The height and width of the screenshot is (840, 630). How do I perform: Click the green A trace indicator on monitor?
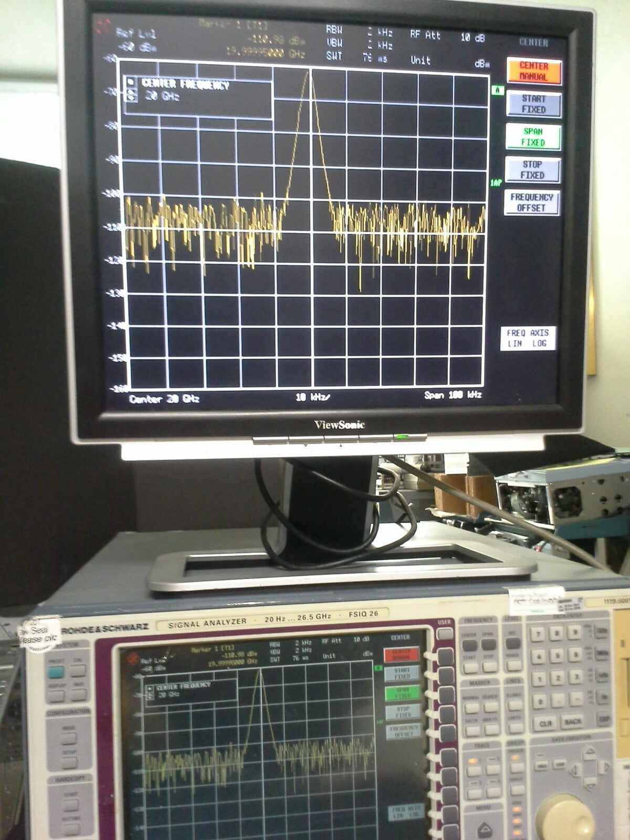[497, 91]
